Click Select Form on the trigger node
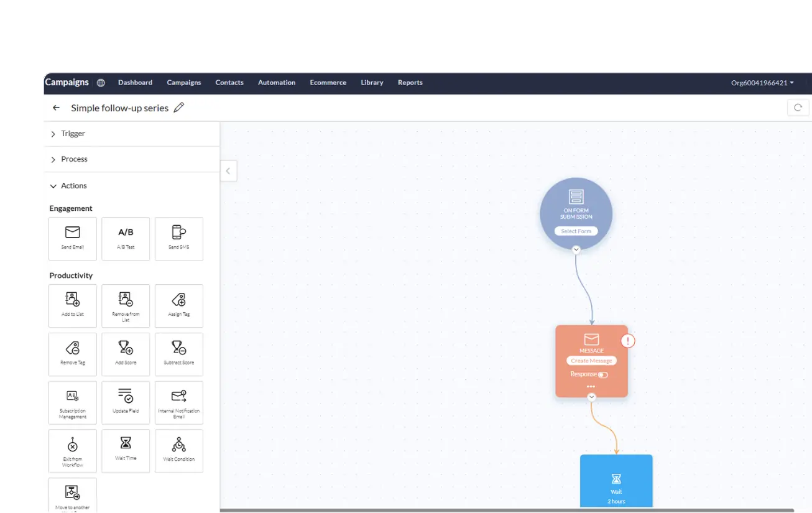Image resolution: width=812 pixels, height=513 pixels. click(x=576, y=231)
